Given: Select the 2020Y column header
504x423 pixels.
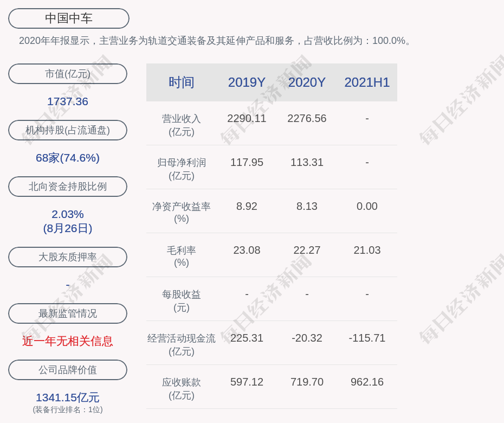Looking at the screenshot, I should (x=307, y=82).
